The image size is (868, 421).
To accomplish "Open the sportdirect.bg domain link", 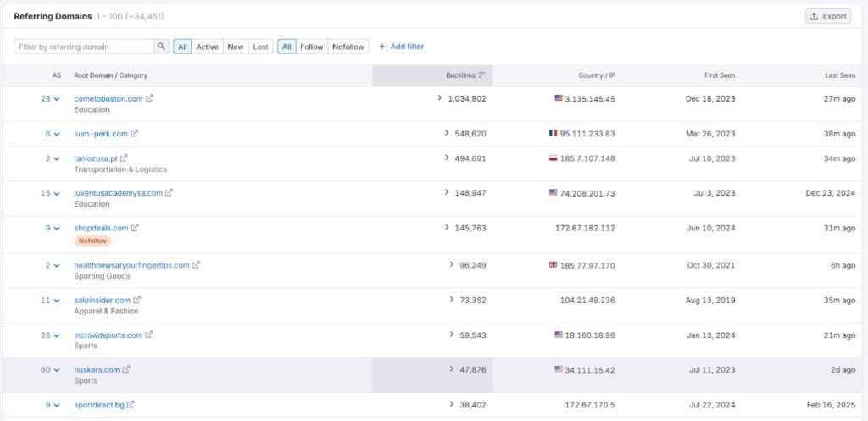I will point(99,404).
